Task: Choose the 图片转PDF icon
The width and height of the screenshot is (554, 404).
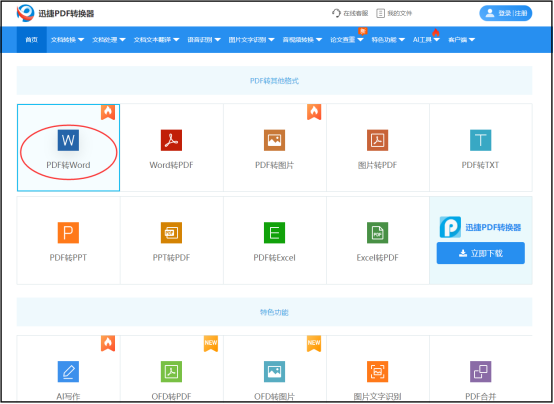Action: pyautogui.click(x=377, y=140)
